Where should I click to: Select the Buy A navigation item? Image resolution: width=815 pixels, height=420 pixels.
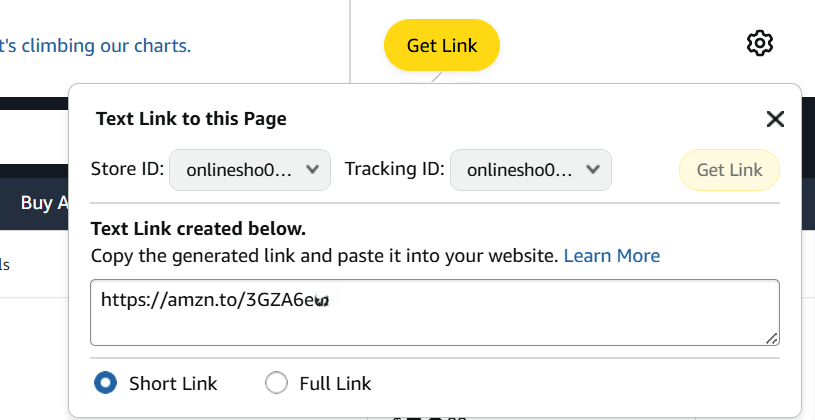44,203
